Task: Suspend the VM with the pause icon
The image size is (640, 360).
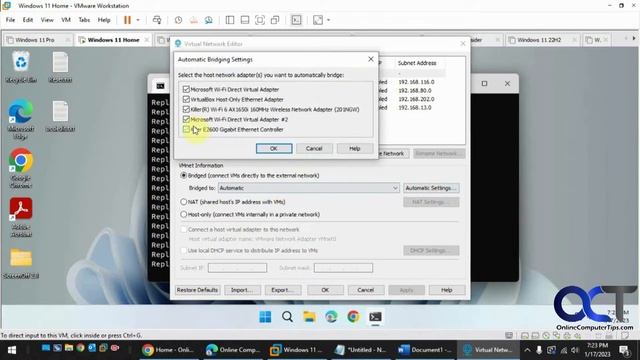Action: (x=127, y=20)
